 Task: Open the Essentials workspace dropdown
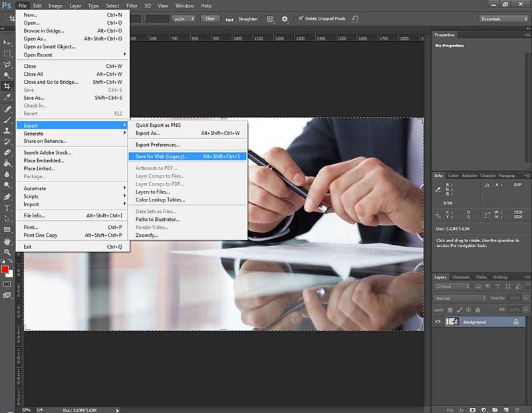click(x=504, y=19)
